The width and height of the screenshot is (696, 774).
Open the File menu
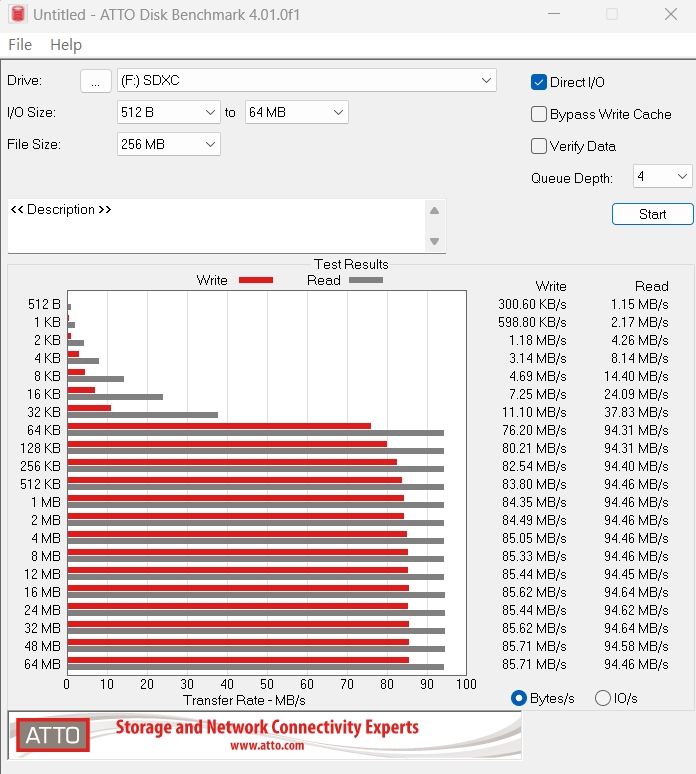(x=20, y=45)
